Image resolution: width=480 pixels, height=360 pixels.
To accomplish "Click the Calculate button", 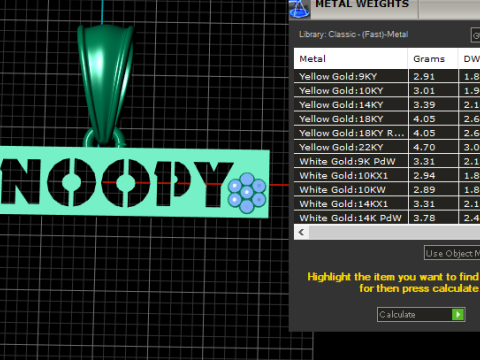I will click(x=421, y=314).
